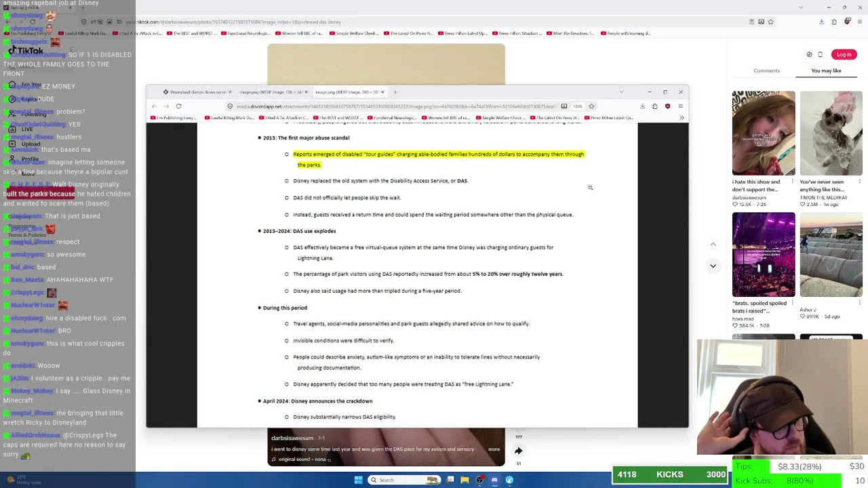Show more bookmarks chevron in front window
Screen dimensions: 868x488
pos(680,118)
